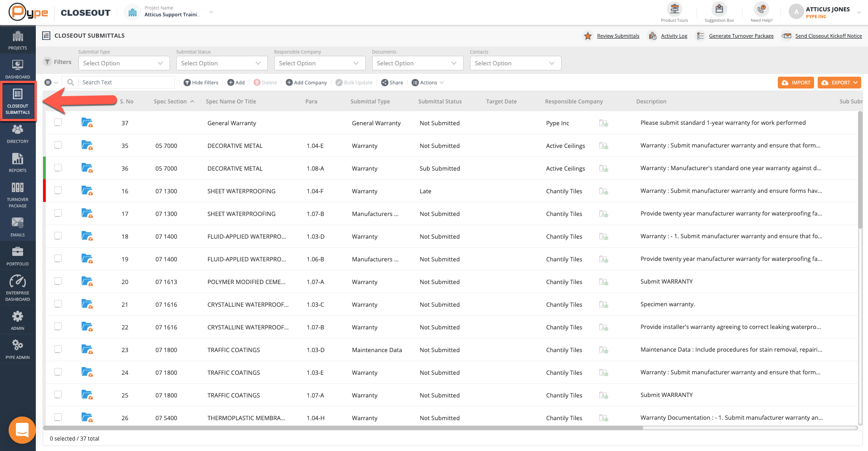The height and width of the screenshot is (451, 868).
Task: Click the project building icon
Action: [x=132, y=12]
